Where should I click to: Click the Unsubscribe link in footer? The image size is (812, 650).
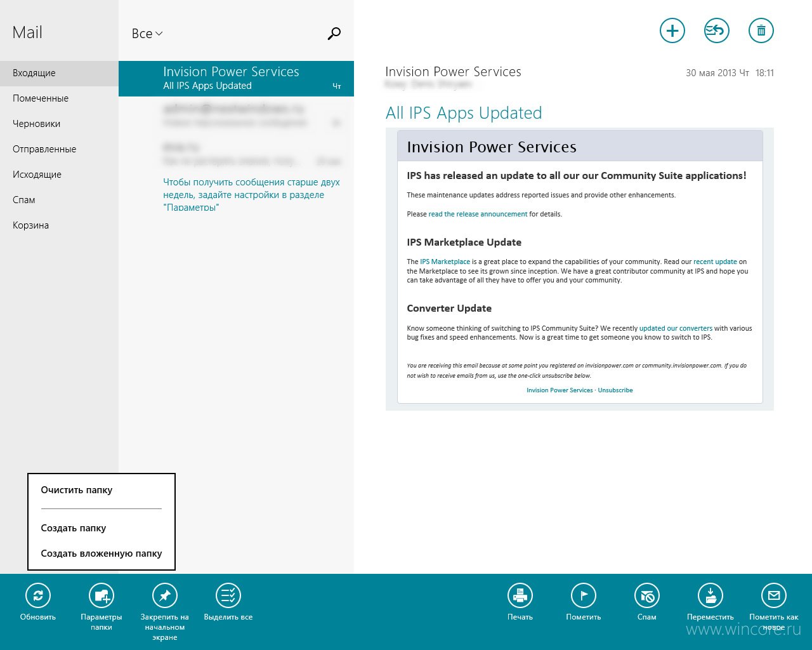tap(615, 390)
